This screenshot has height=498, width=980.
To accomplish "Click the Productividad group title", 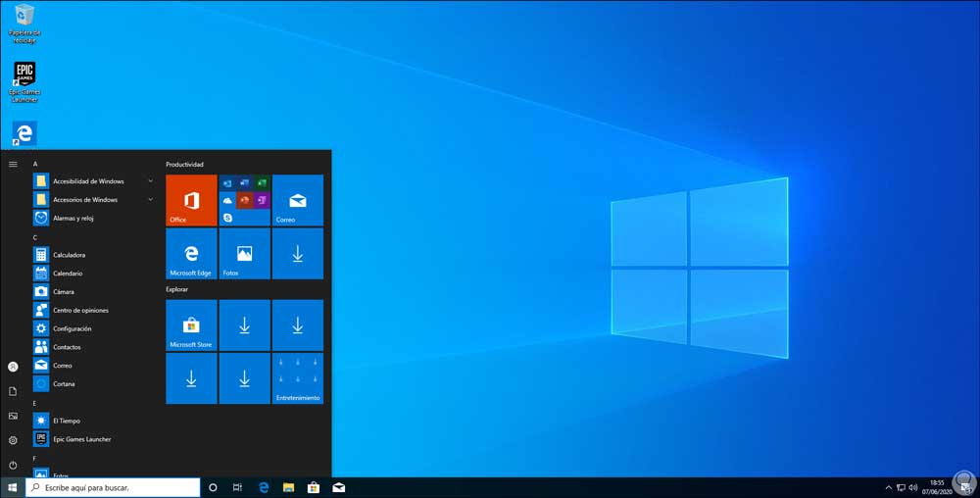I will tap(184, 165).
